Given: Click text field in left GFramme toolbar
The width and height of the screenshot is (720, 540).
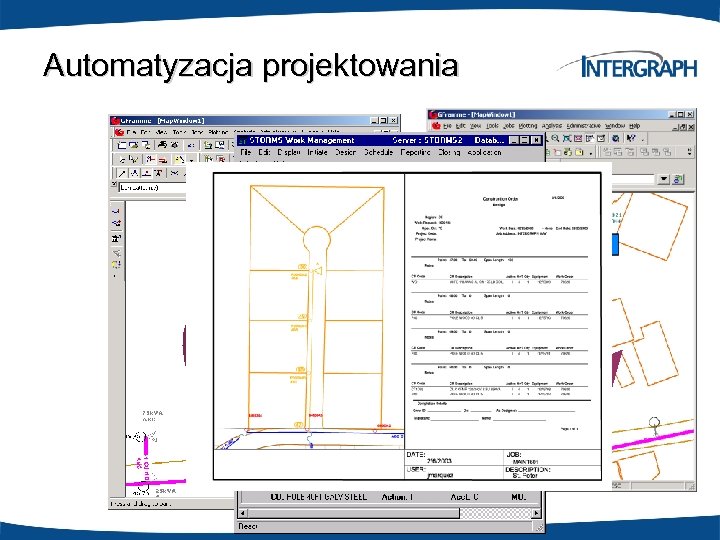Looking at the screenshot, I should [152, 188].
